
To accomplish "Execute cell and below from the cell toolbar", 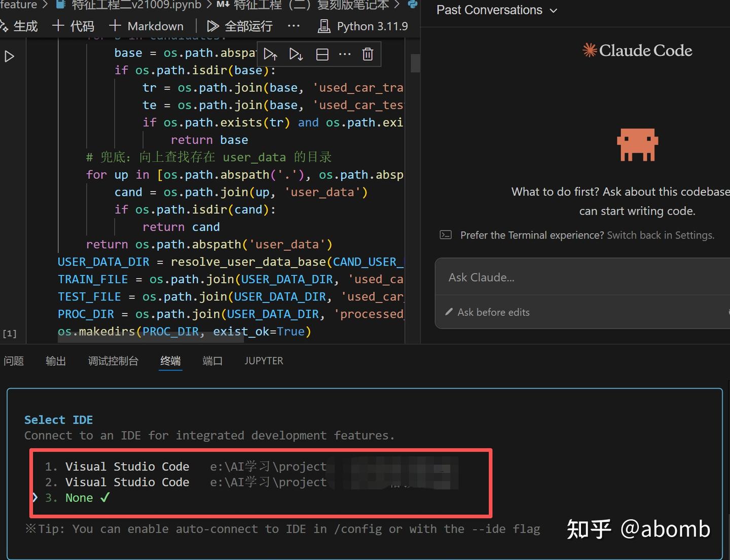I will pos(296,54).
